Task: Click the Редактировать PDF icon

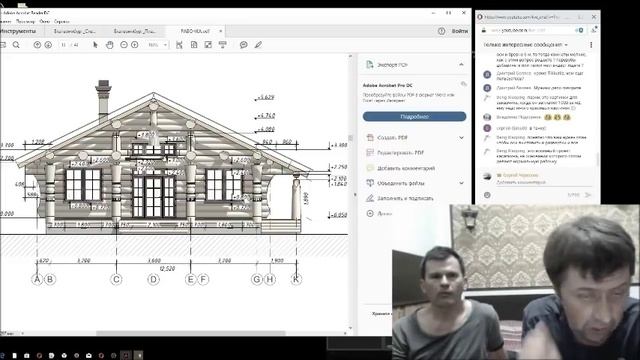Action: point(370,153)
